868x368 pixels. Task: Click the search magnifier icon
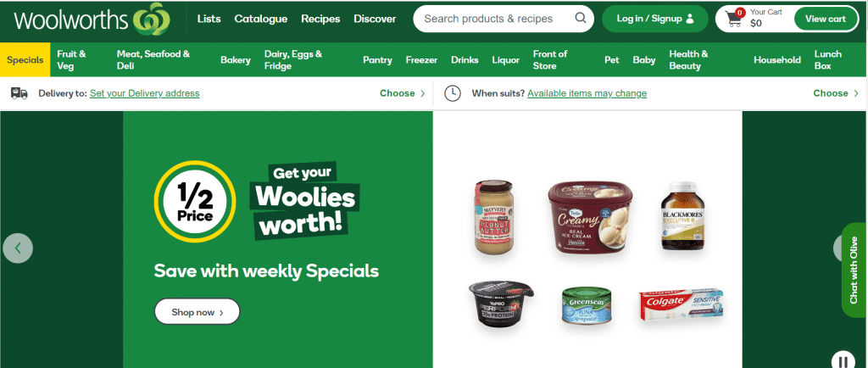pyautogui.click(x=580, y=19)
